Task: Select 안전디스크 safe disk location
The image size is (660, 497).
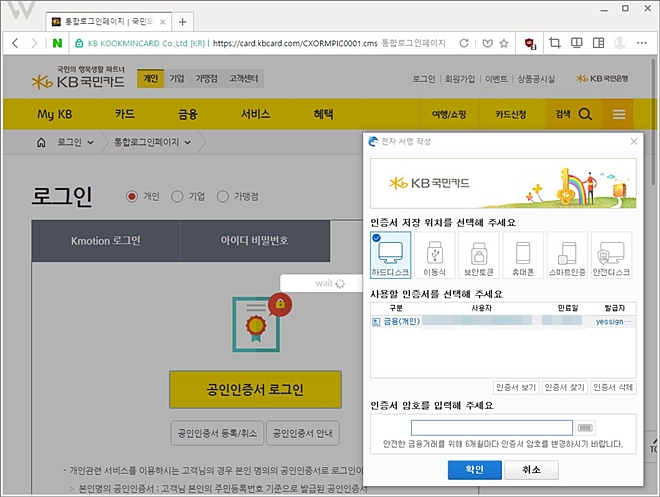Action: tap(611, 255)
